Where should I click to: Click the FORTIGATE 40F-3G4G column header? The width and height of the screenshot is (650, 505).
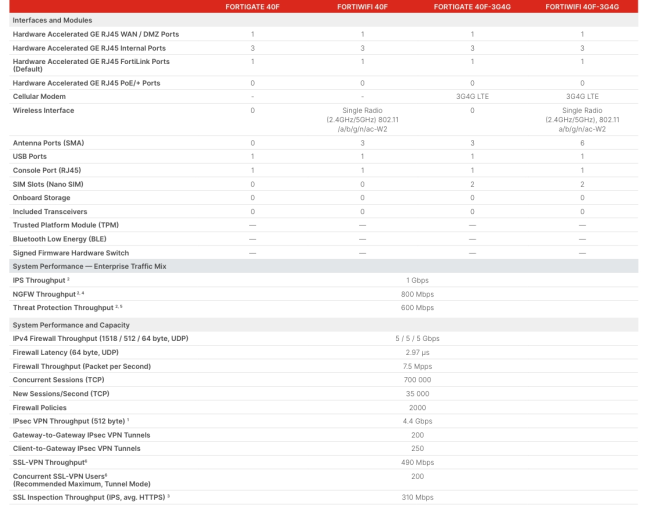[471, 7]
